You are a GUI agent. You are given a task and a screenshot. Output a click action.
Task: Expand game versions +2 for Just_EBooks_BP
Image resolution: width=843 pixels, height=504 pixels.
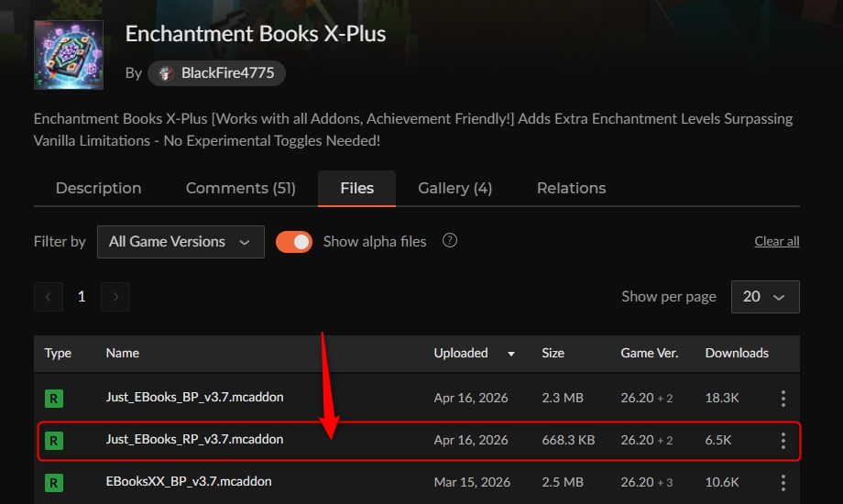(665, 399)
